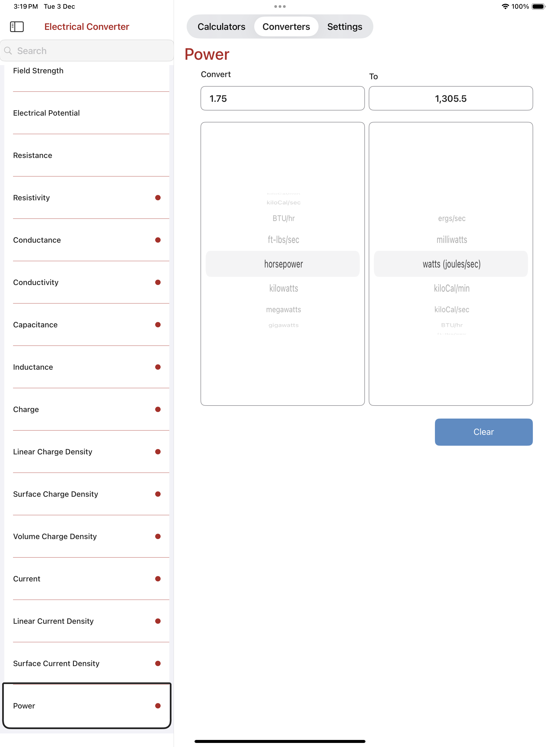Pick kiloCal/sec in target unit picker
The width and height of the screenshot is (560, 747).
pyautogui.click(x=452, y=310)
